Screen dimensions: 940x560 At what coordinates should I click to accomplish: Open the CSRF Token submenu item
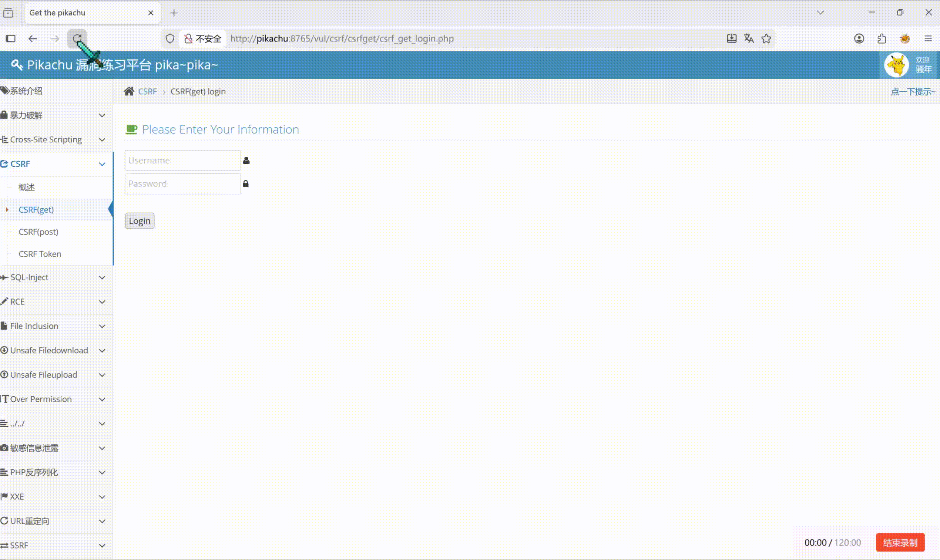40,254
